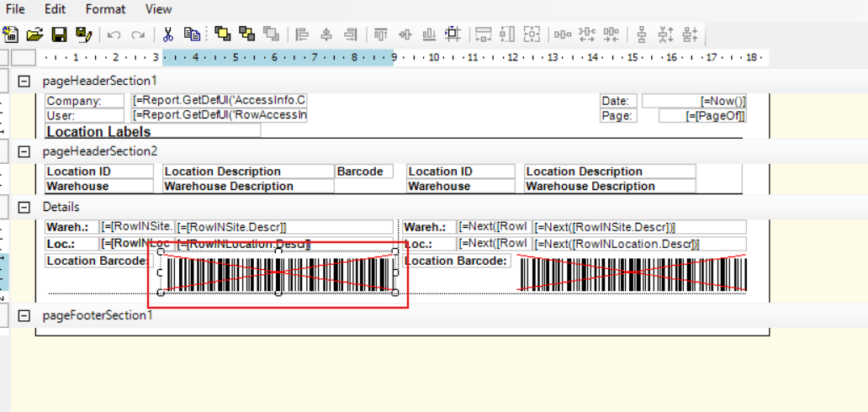Collapse the pageHeaderSection1 section

pyautogui.click(x=24, y=81)
